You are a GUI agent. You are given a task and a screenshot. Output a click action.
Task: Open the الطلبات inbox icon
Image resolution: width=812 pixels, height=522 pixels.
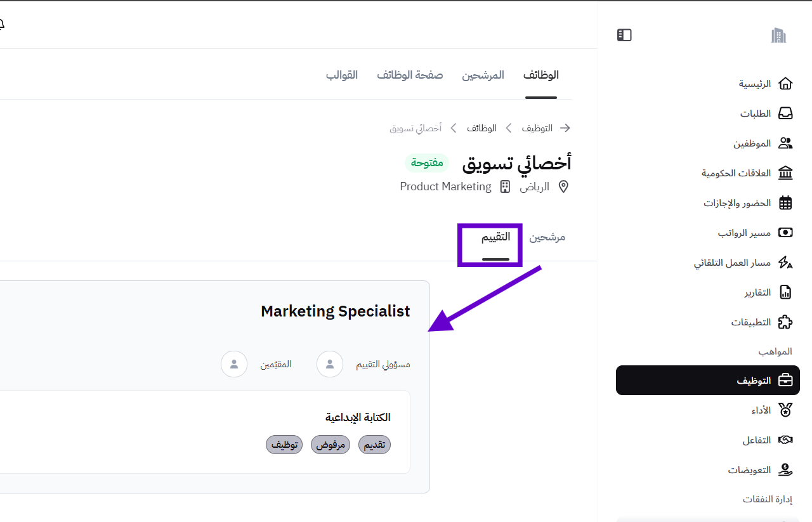[x=785, y=114]
